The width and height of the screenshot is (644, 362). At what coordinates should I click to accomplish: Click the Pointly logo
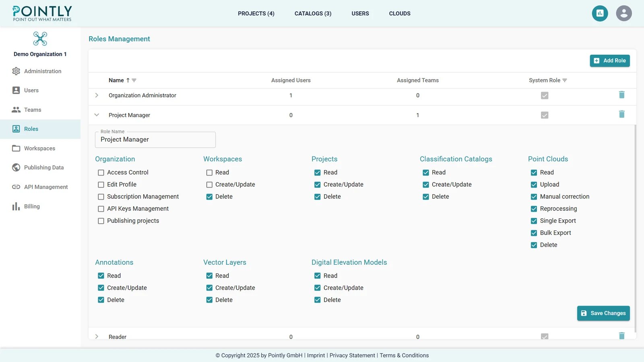click(x=42, y=13)
